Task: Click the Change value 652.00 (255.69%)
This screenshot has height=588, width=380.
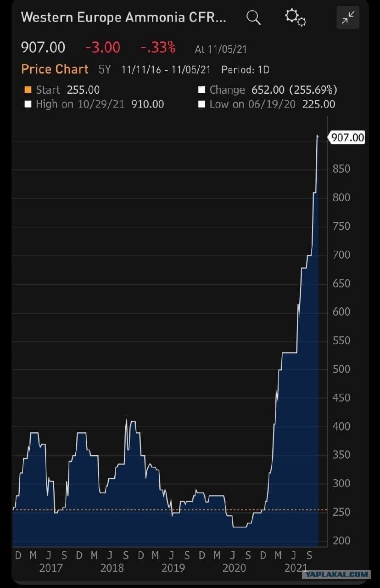Action: pos(294,90)
